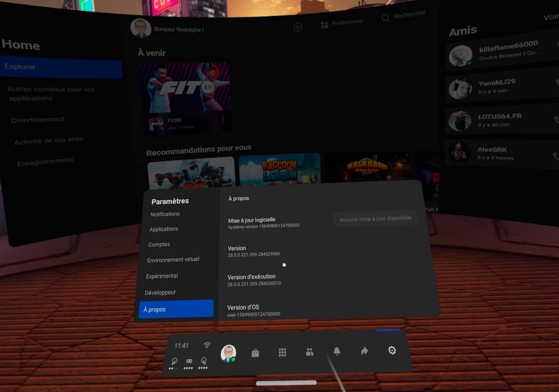Screen dimensions: 559x392
Task: Click the LOTUS64.FR name
Action: [x=500, y=117]
